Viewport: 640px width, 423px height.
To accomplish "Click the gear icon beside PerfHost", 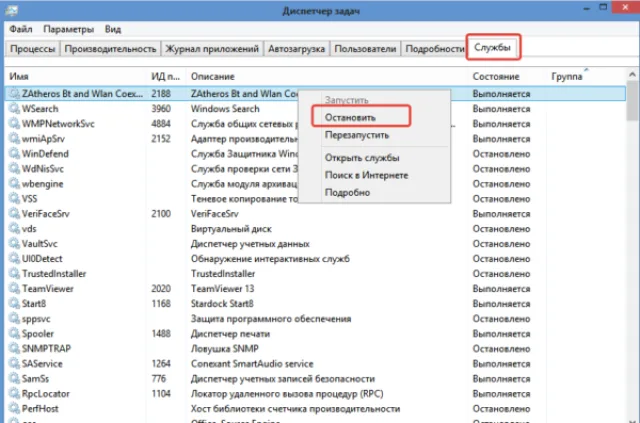I will click(x=14, y=409).
